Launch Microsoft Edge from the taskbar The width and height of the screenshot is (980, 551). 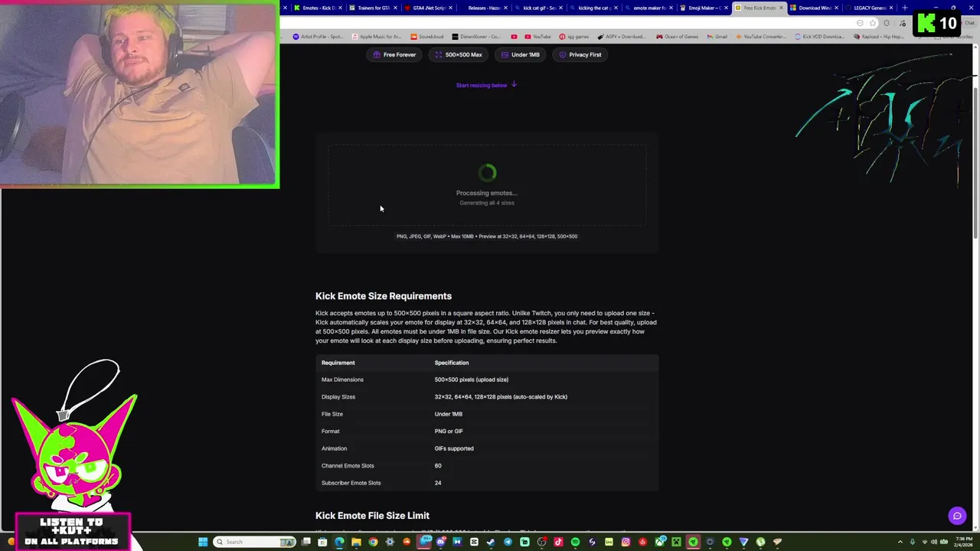coord(339,542)
